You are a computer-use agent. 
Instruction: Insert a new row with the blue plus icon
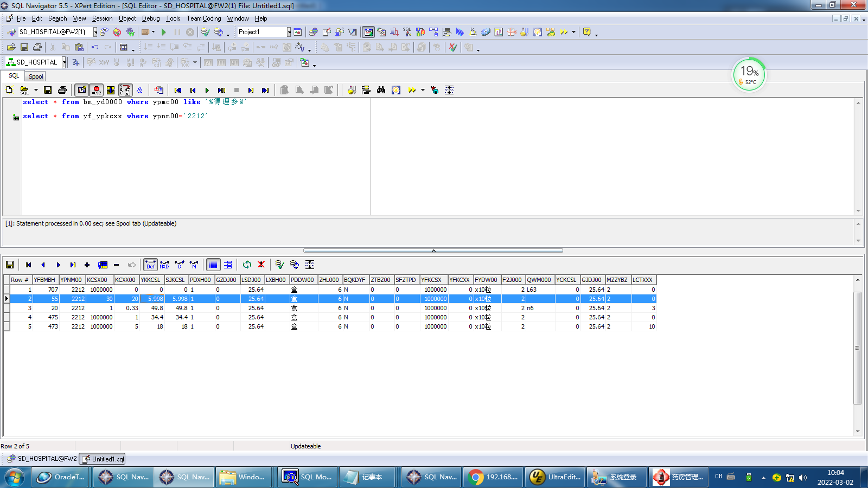pyautogui.click(x=87, y=265)
